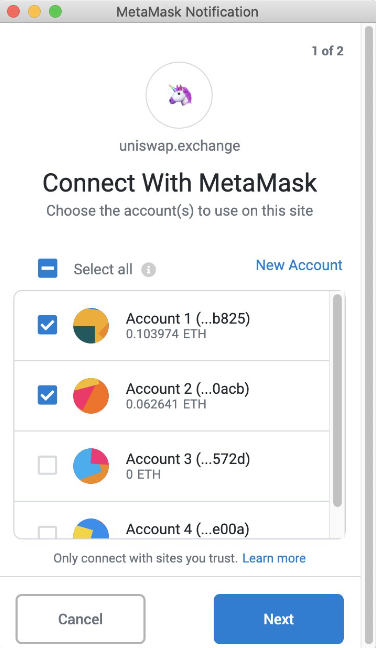Uncheck Account 1 checkbox
376x648 pixels.
click(x=48, y=325)
